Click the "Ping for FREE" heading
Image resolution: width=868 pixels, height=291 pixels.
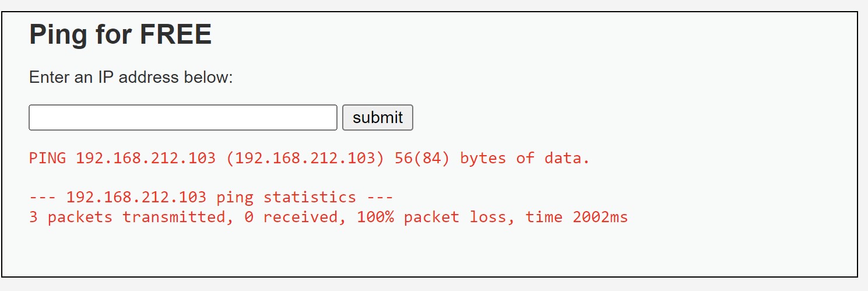(x=120, y=35)
